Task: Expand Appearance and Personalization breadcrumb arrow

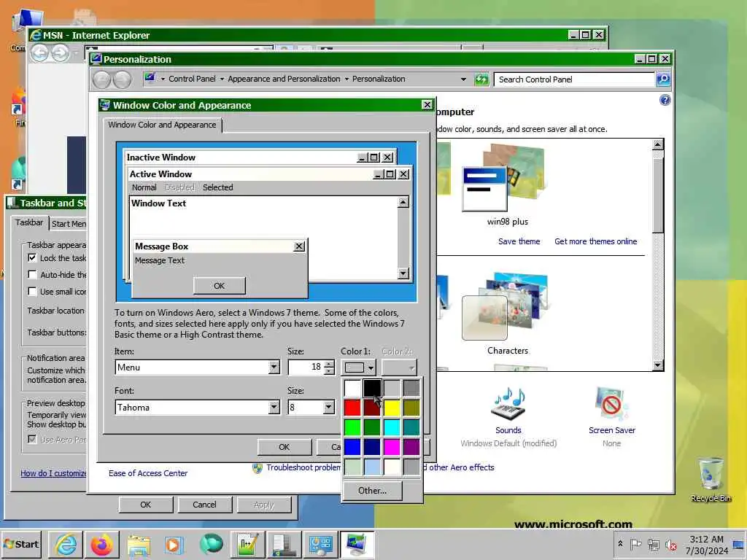Action: 347,79
